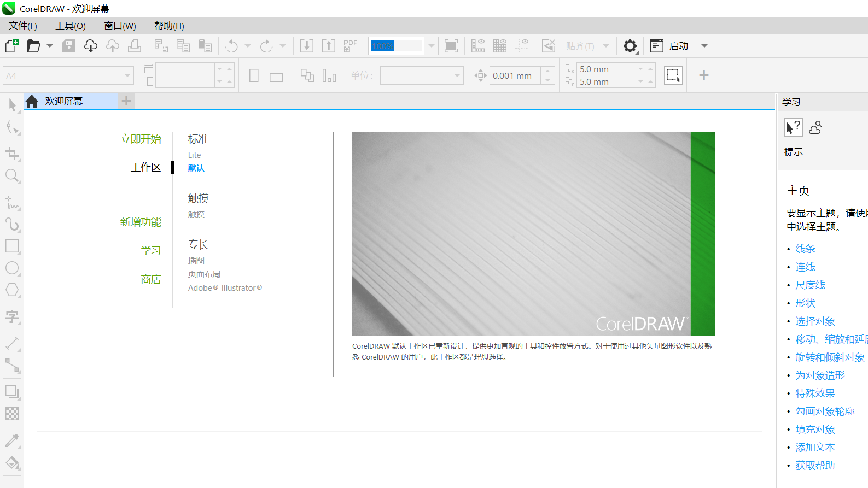Choose the 插图 workspace
The image size is (868, 488).
coord(196,261)
